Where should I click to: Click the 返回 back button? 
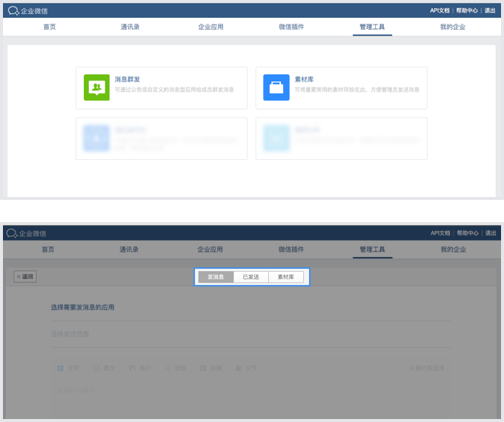coord(25,276)
